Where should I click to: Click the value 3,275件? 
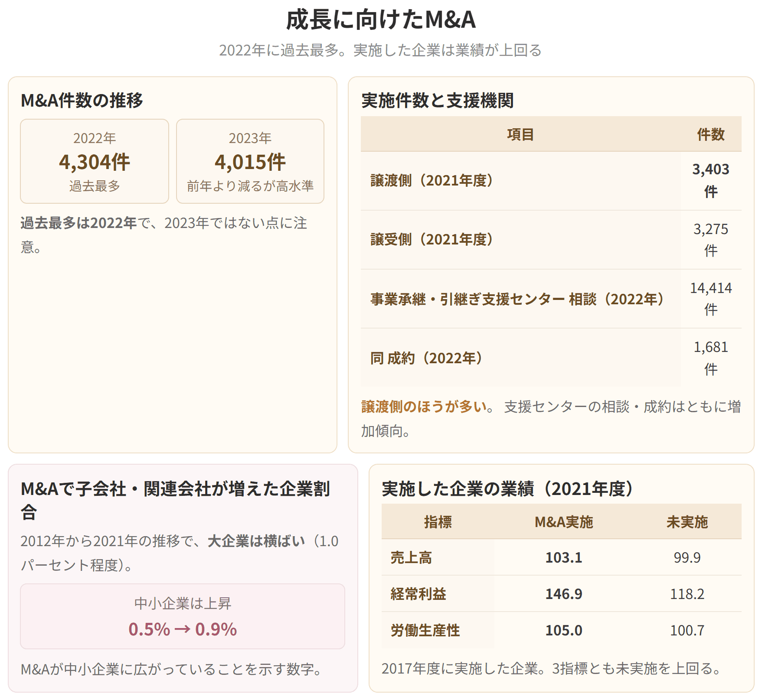click(x=711, y=240)
